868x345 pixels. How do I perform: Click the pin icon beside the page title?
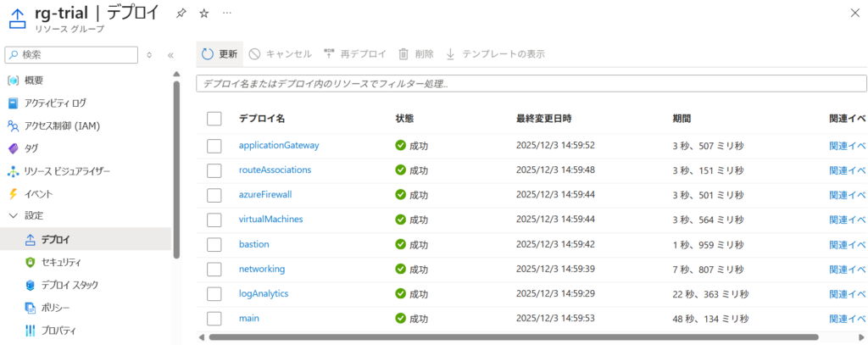pos(181,14)
